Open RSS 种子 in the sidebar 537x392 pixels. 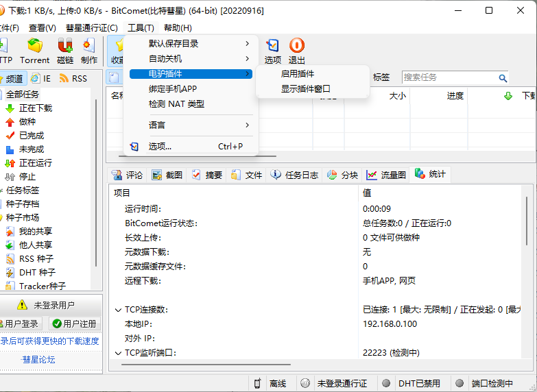pyautogui.click(x=29, y=259)
